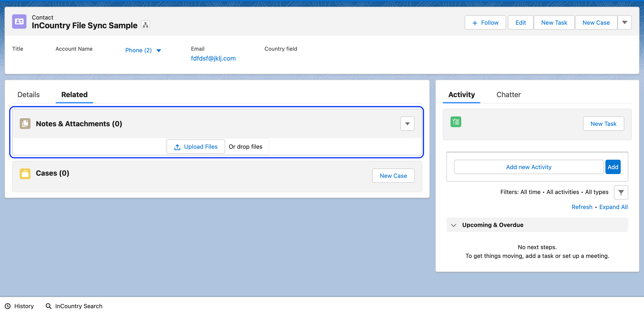
Task: View the contact hierarchy icon
Action: point(146,25)
